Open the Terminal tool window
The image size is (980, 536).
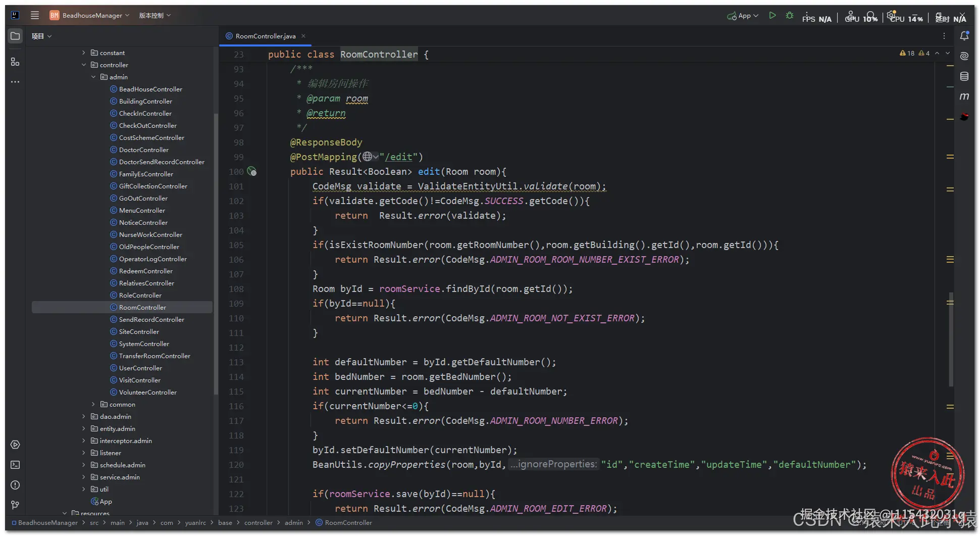pyautogui.click(x=15, y=465)
